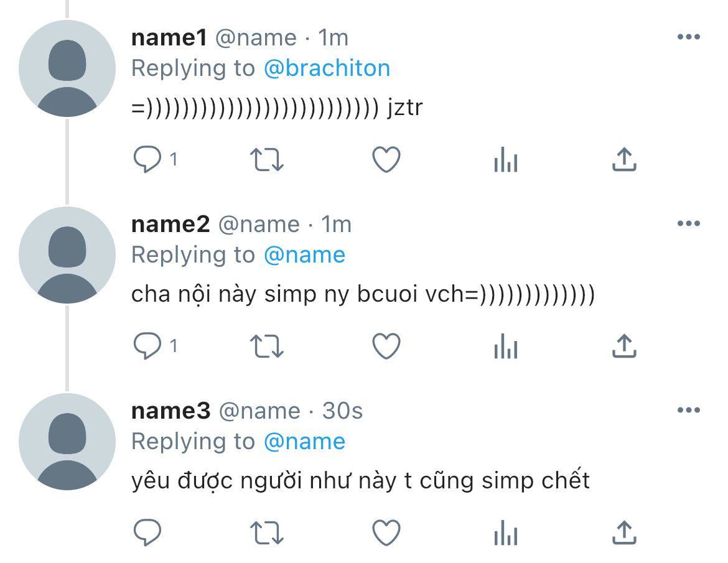Retweet name2's tweet

tap(266, 347)
